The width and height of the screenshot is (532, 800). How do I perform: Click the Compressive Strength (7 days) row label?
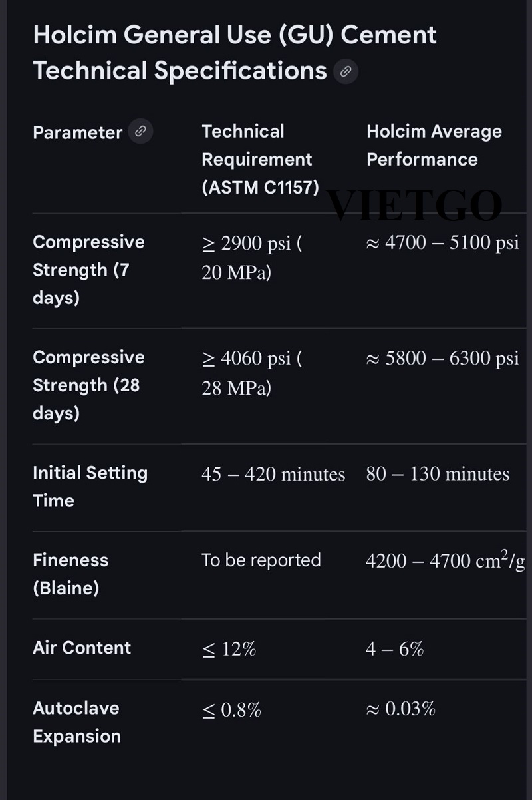[x=88, y=270]
